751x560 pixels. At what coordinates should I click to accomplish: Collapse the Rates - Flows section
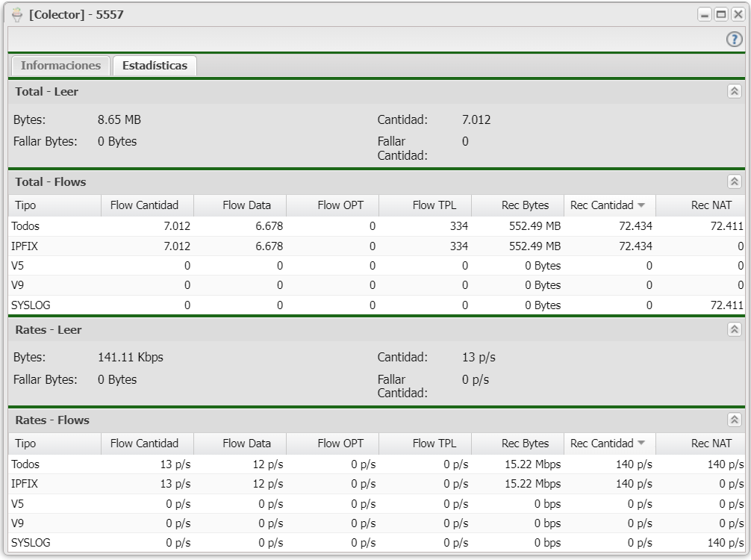[734, 420]
